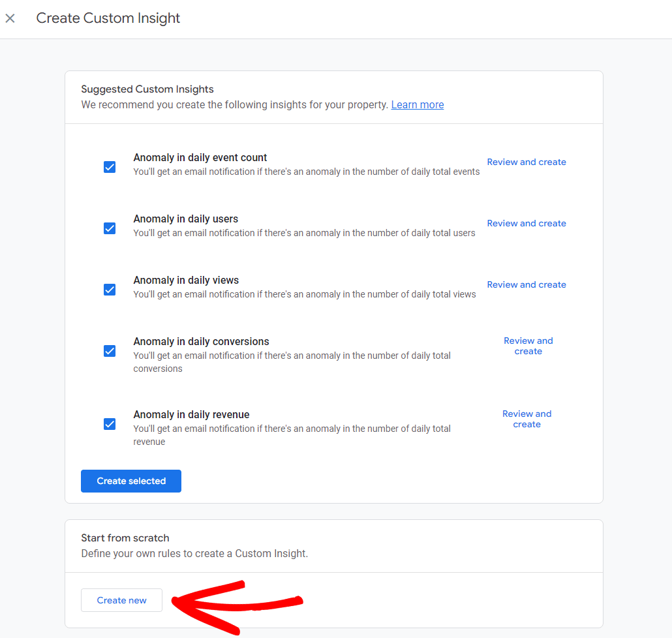Click the Create selected button
The width and height of the screenshot is (672, 638).
(130, 481)
